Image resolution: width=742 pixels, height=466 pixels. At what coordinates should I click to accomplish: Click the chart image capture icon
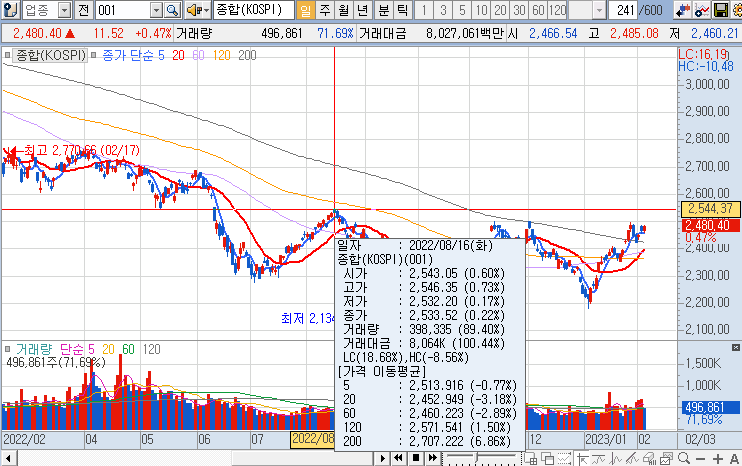pyautogui.click(x=666, y=458)
